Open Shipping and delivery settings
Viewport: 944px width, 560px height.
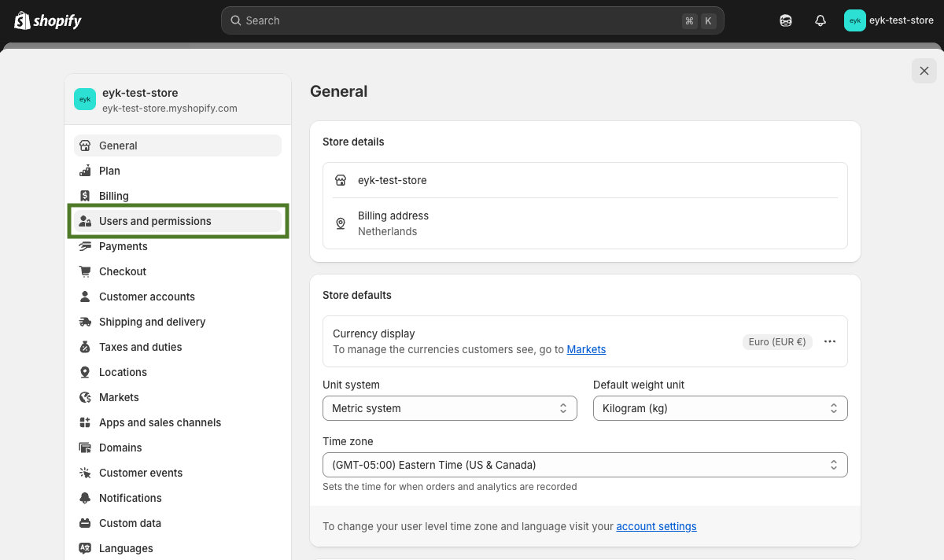click(178, 322)
